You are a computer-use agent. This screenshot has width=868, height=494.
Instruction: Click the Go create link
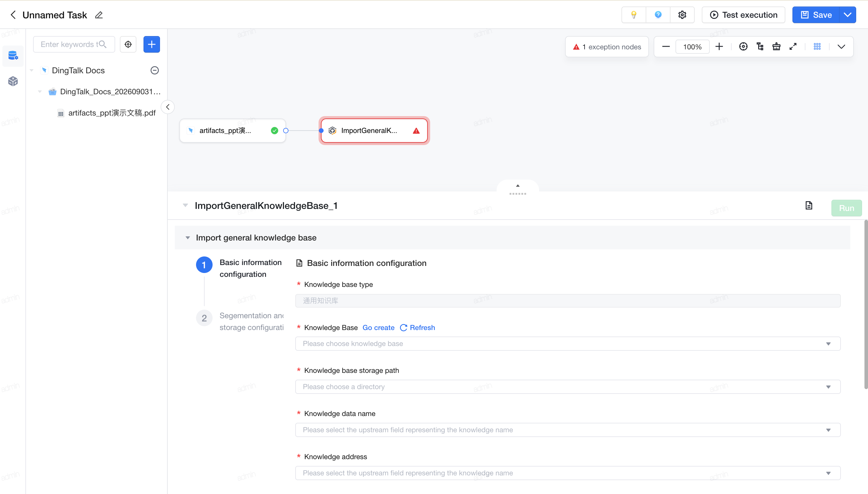tap(378, 328)
